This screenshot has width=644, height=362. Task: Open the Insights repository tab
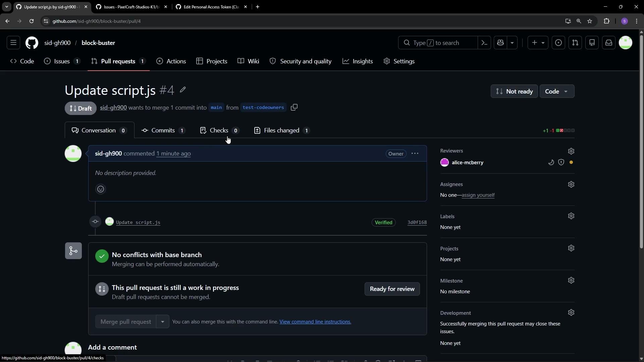358,61
